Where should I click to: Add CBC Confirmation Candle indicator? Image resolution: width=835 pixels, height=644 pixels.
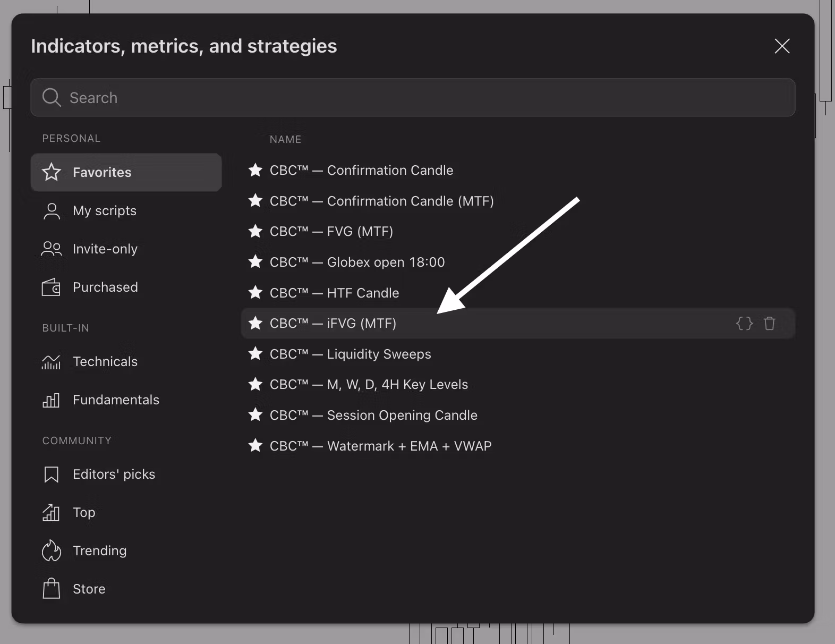point(518,170)
